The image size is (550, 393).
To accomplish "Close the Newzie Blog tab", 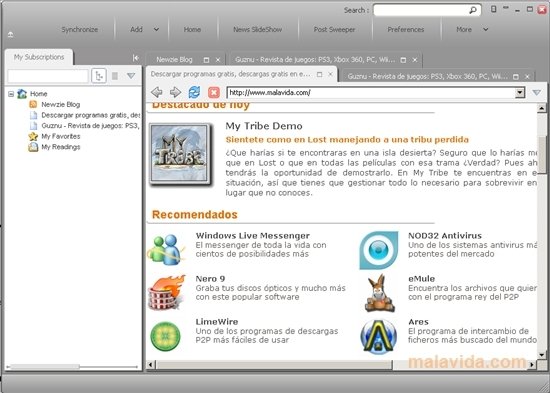I will pyautogui.click(x=218, y=60).
